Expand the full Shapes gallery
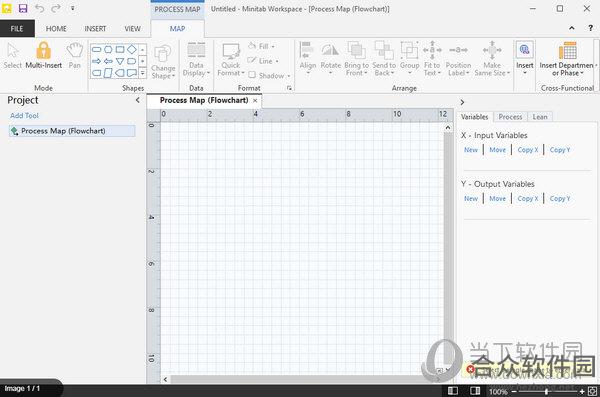The height and width of the screenshot is (397, 600). coord(142,73)
